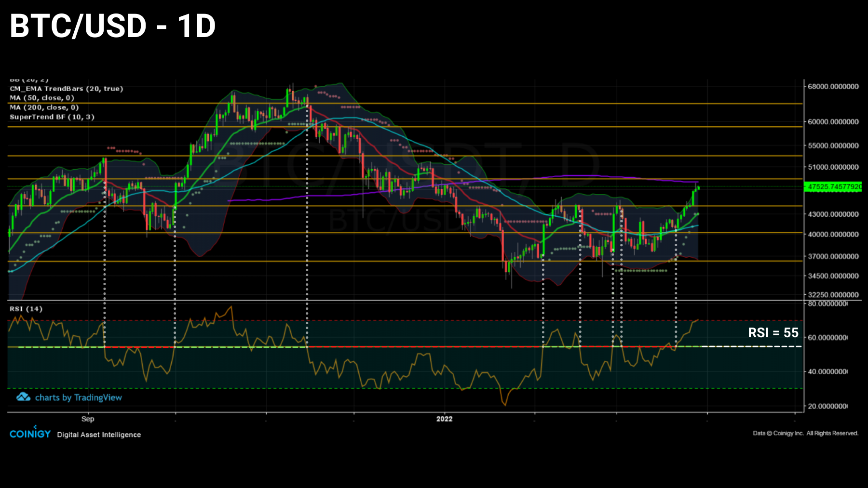Open the charts by TradingView link
Viewport: 868px width, 488px height.
79,397
